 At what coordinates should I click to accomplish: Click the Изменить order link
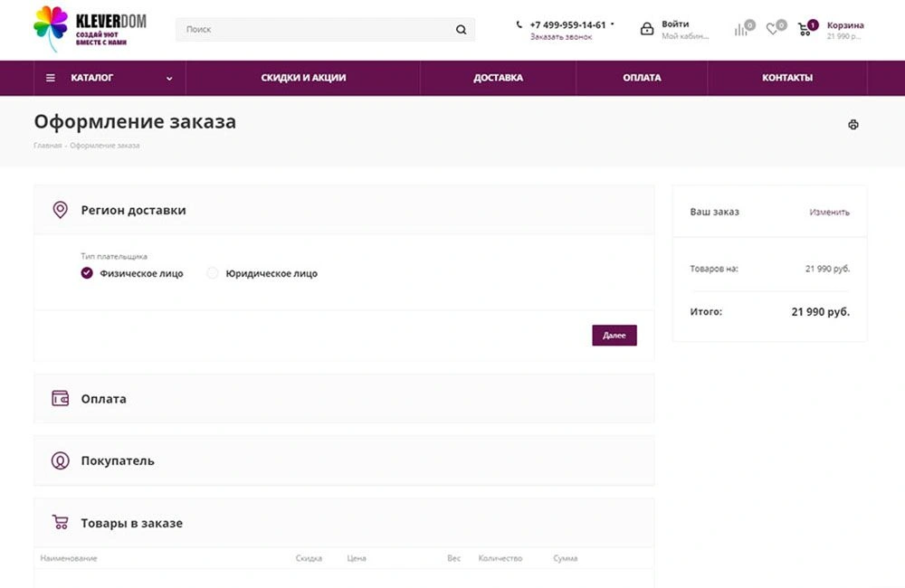[x=829, y=213]
